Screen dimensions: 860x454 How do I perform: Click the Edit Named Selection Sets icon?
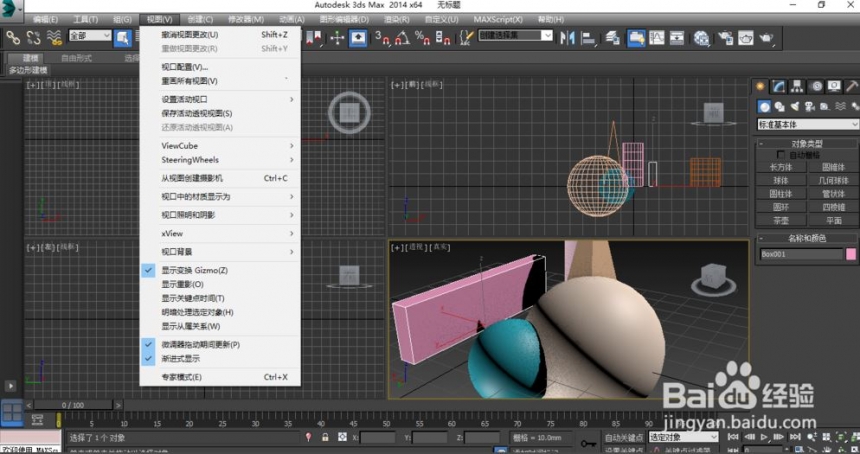click(x=466, y=38)
